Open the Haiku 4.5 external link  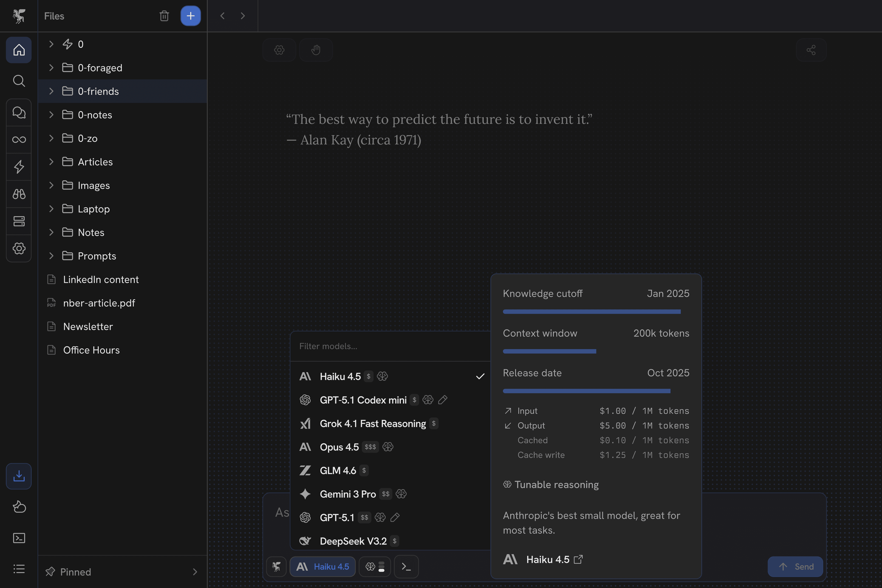[578, 560]
